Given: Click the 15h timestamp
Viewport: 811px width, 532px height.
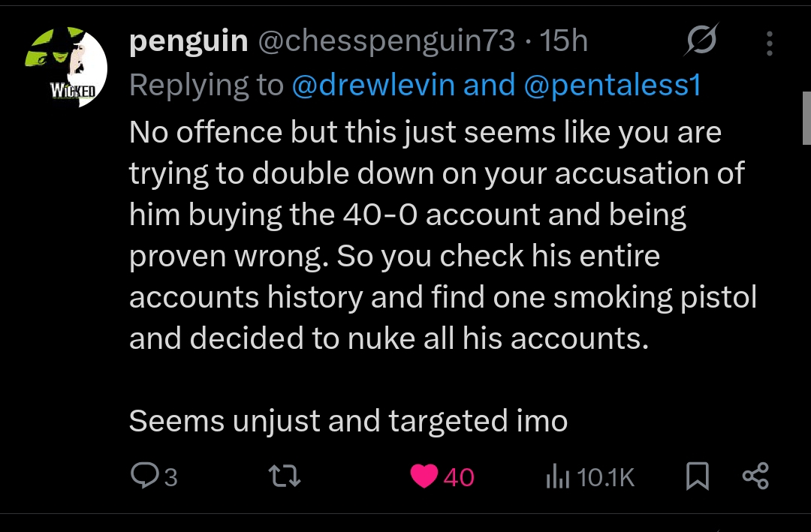Looking at the screenshot, I should point(563,41).
